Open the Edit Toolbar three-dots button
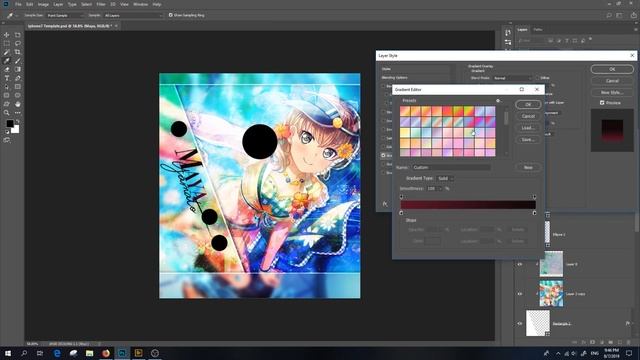The width and height of the screenshot is (640, 360). coord(18,113)
